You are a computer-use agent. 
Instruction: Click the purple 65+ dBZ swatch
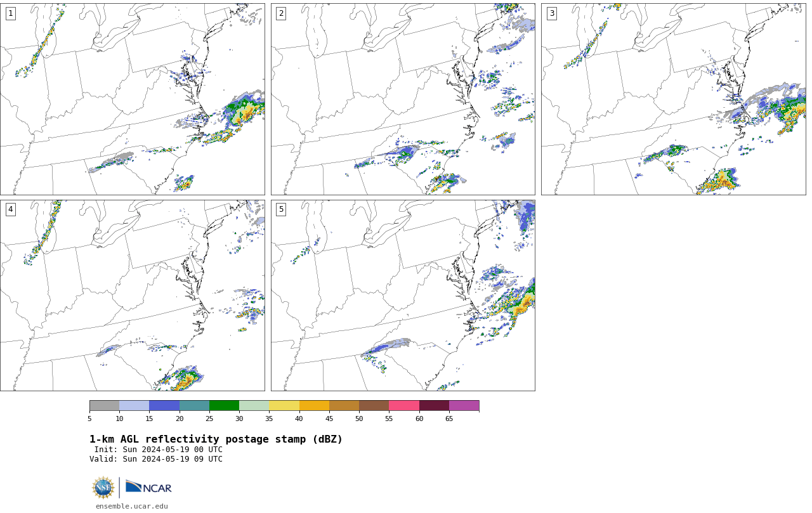pyautogui.click(x=464, y=406)
